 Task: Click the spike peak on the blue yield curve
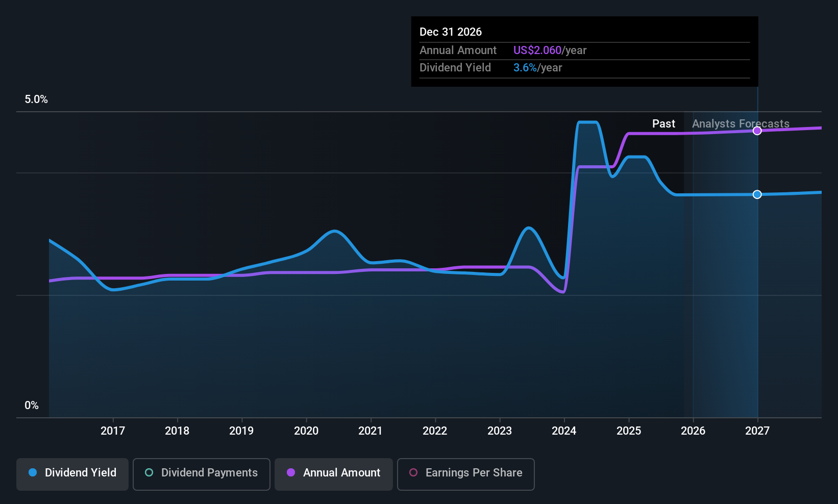coord(587,122)
